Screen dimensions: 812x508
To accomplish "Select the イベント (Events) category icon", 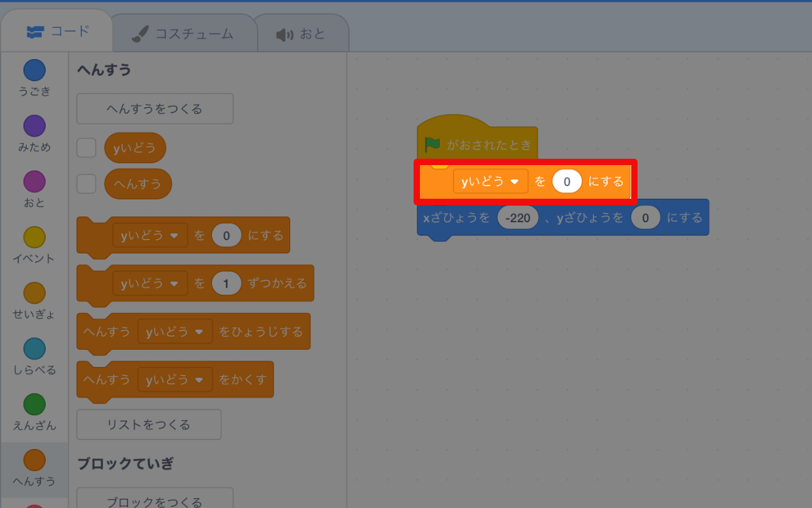I will 34,236.
